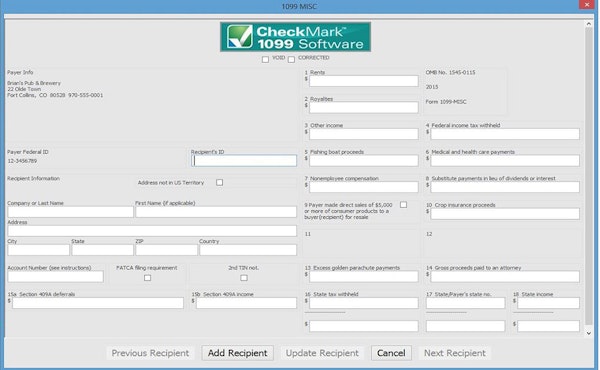Click the Company or Last Name field
Viewport: 600px width, 370px height.
coord(70,212)
